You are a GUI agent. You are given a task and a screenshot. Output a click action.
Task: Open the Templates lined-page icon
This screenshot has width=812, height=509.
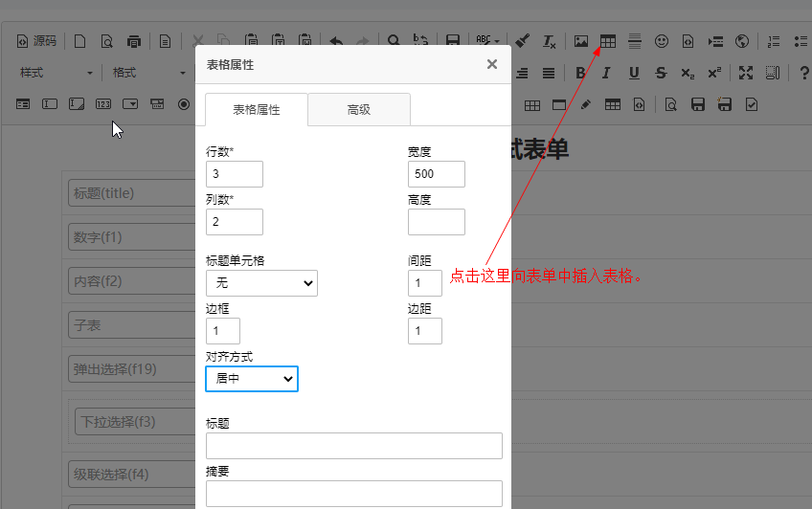165,41
